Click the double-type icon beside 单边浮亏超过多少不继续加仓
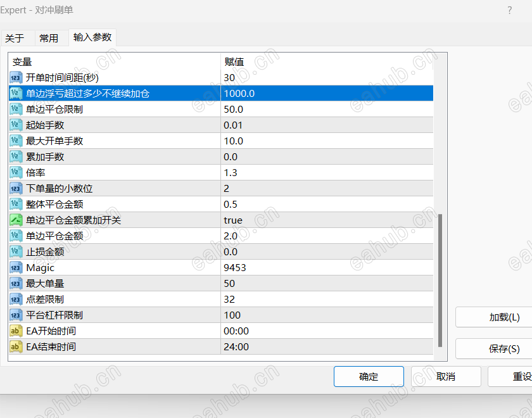Screen dimensions: 532x418 [16, 94]
